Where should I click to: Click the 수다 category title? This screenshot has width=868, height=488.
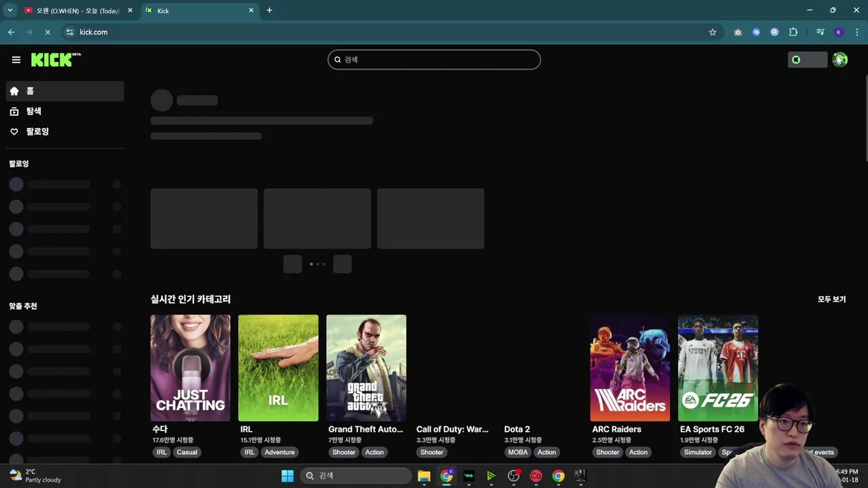pyautogui.click(x=160, y=429)
